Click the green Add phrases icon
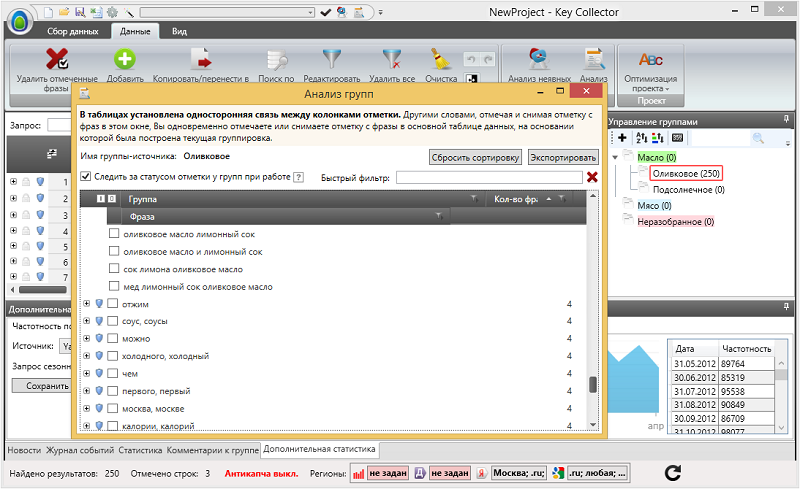The height and width of the screenshot is (489, 800). [125, 60]
